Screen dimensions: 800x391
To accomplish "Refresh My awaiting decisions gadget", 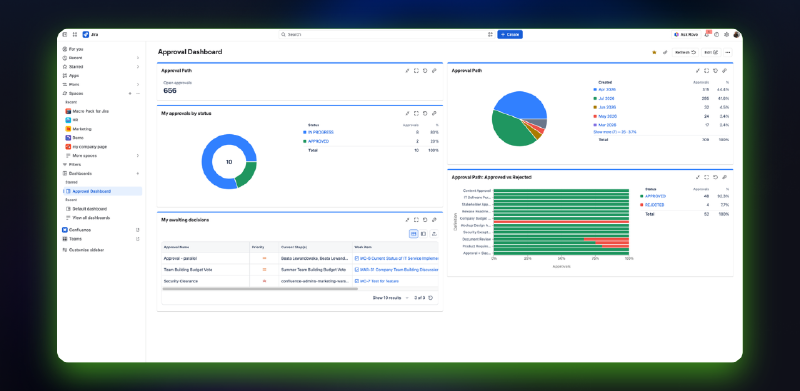I will click(x=425, y=220).
